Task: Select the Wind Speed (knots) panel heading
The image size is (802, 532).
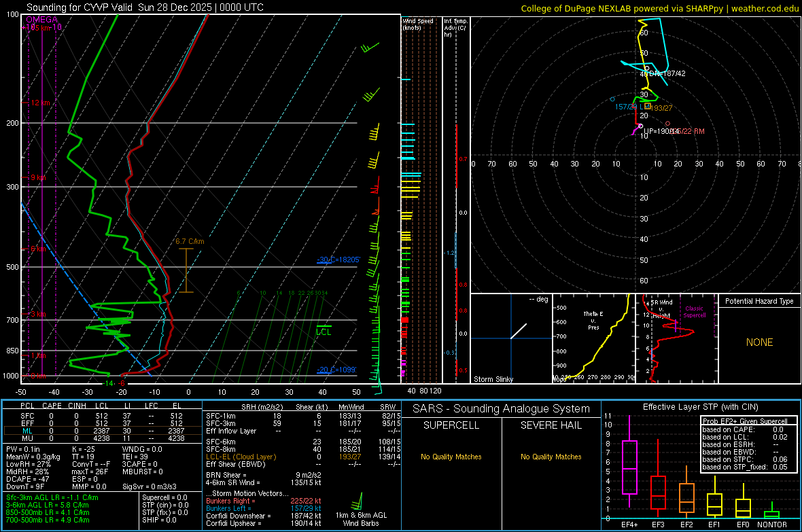Action: 418,24
